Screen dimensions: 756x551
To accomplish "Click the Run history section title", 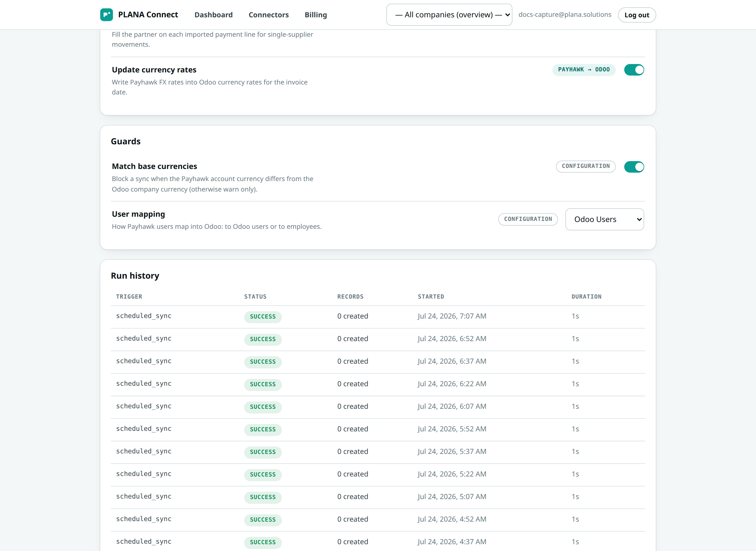I will [x=135, y=276].
